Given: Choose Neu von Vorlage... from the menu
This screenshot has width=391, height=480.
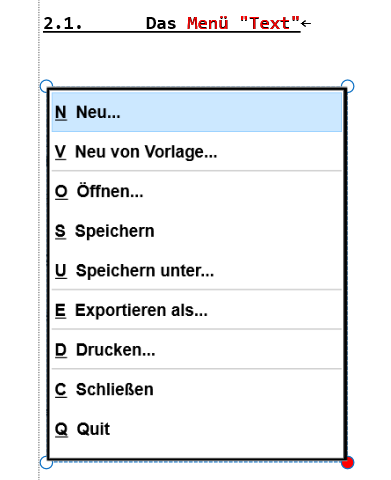Looking at the screenshot, I should [197, 152].
